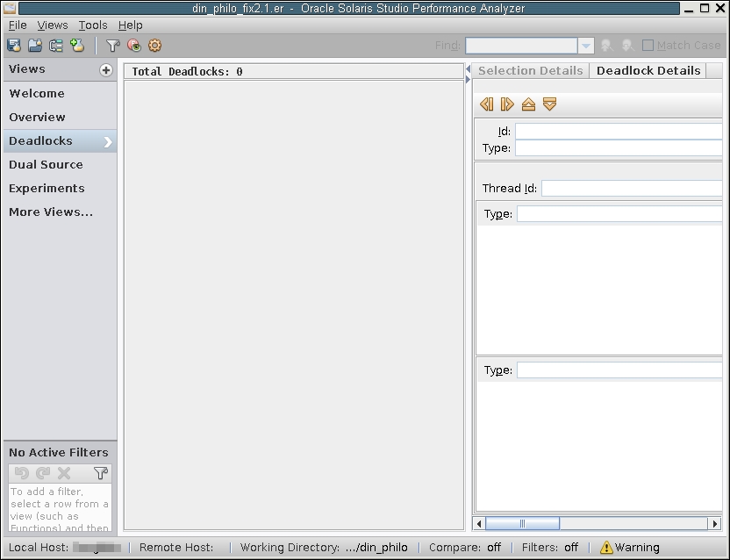Toggle the Match Case checkbox

pos(648,45)
